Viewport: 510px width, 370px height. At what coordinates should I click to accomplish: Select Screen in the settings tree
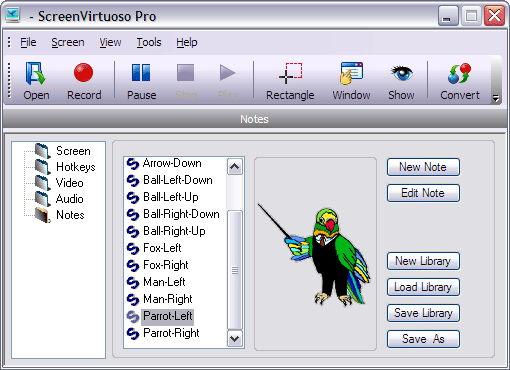coord(73,151)
